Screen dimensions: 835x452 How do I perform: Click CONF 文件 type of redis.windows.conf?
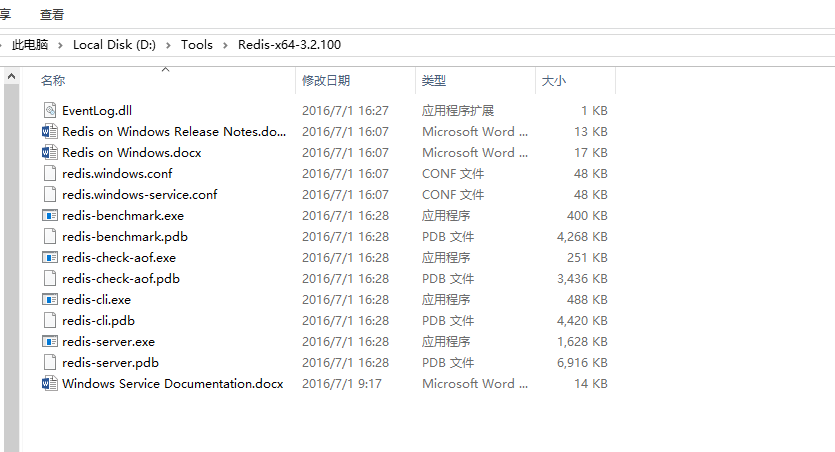[x=453, y=174]
